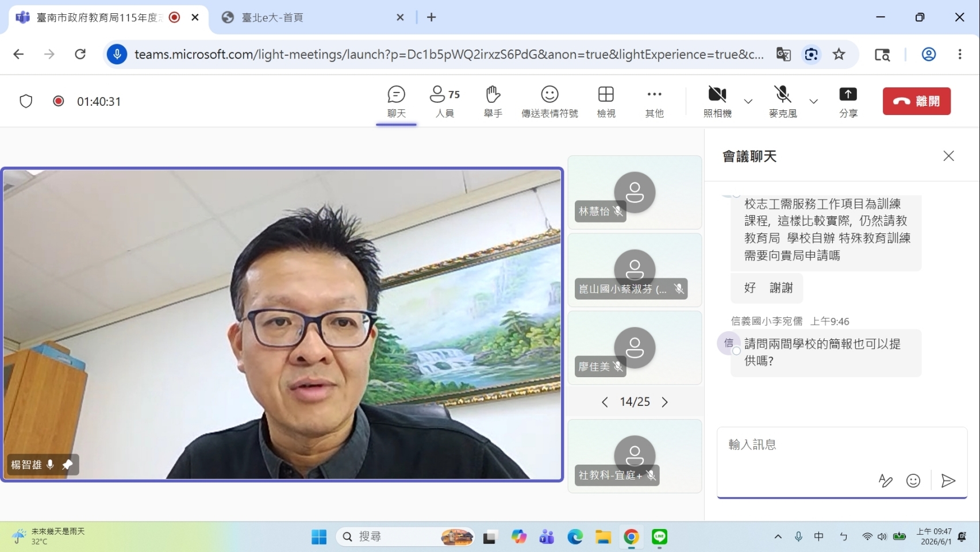The width and height of the screenshot is (980, 552).
Task: Click the red recording indicator icon
Action: click(58, 101)
